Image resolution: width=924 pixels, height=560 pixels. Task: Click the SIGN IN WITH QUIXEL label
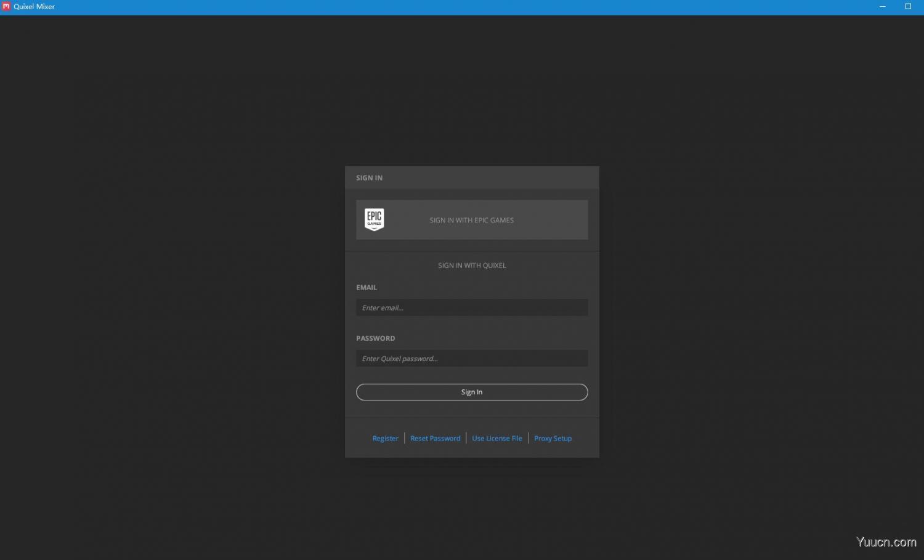coord(472,266)
